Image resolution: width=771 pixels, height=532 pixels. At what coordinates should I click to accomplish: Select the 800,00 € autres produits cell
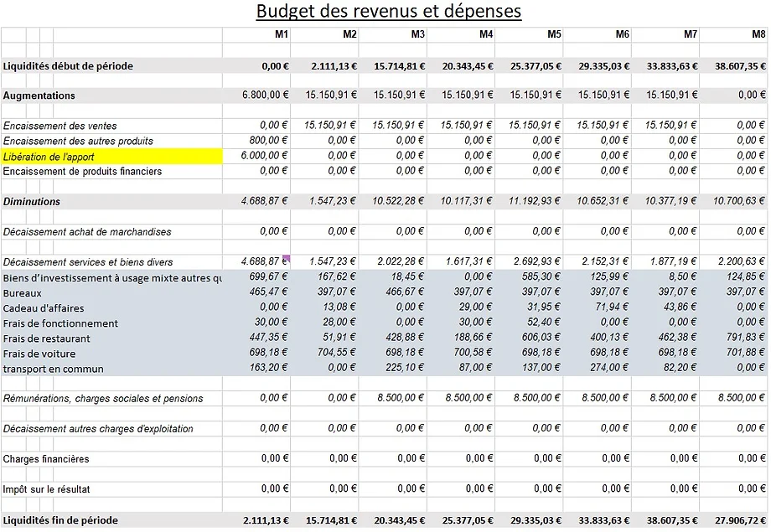point(269,141)
